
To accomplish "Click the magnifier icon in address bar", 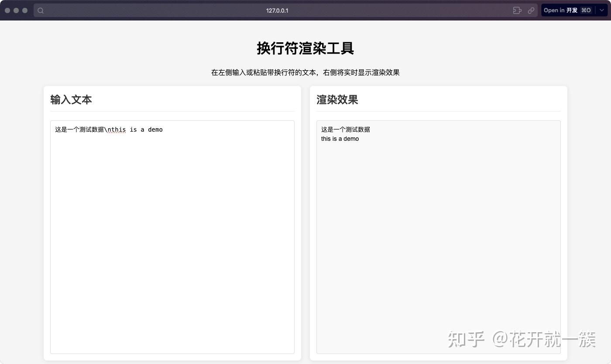I will click(x=40, y=10).
